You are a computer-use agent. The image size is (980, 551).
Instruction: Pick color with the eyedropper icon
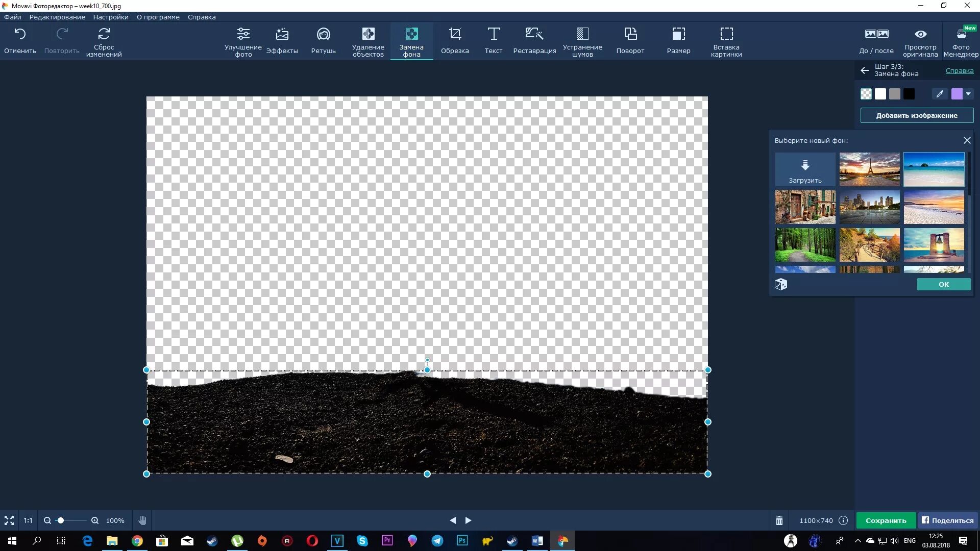[940, 94]
